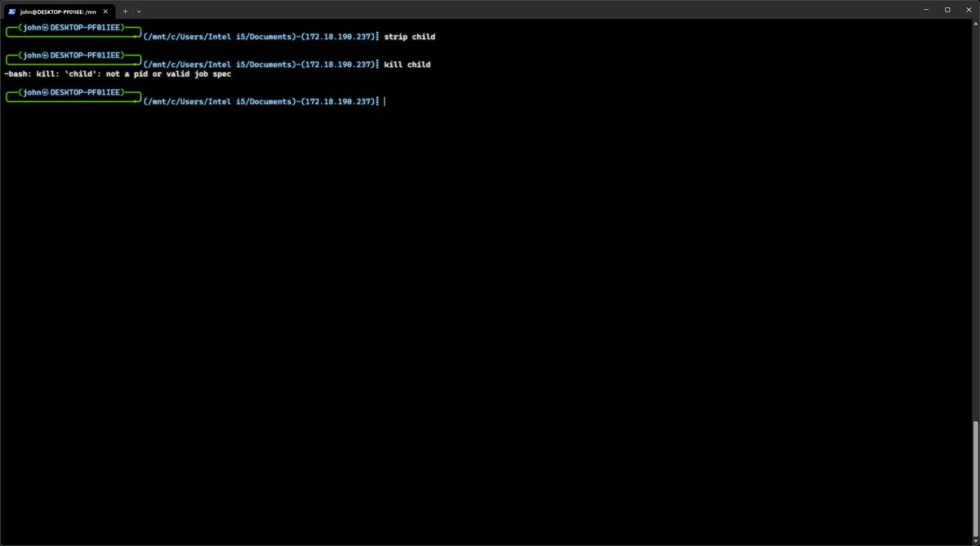Click the 'strip child' command text
Viewport: 980px width, 546px height.
pyautogui.click(x=410, y=37)
